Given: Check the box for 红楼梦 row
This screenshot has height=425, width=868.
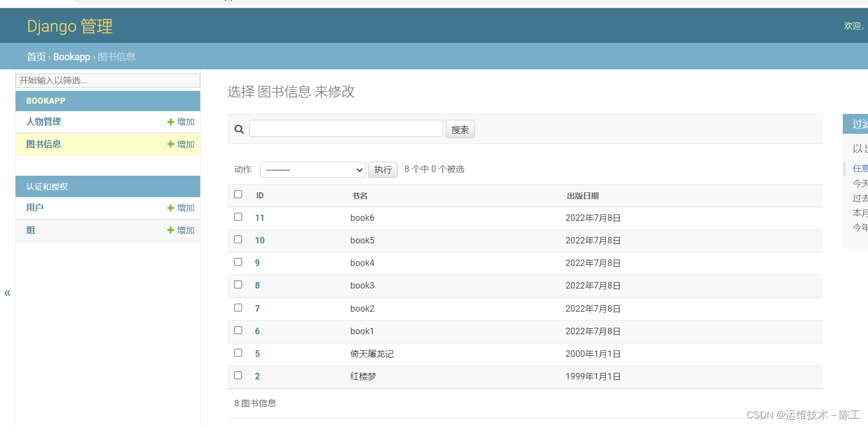Looking at the screenshot, I should coord(238,376).
